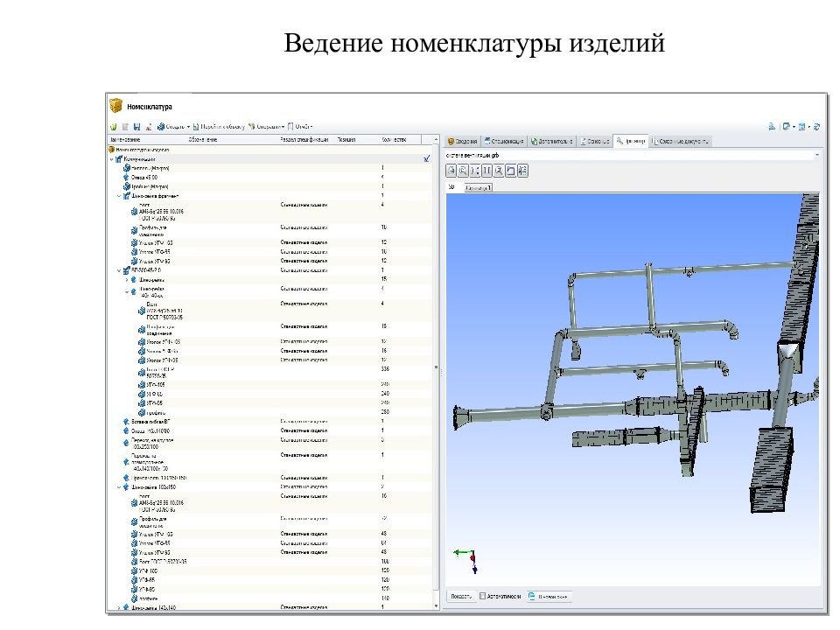Click the zoom window icon in the viewer toolbar
Screen dimensions: 840x630
[463, 171]
